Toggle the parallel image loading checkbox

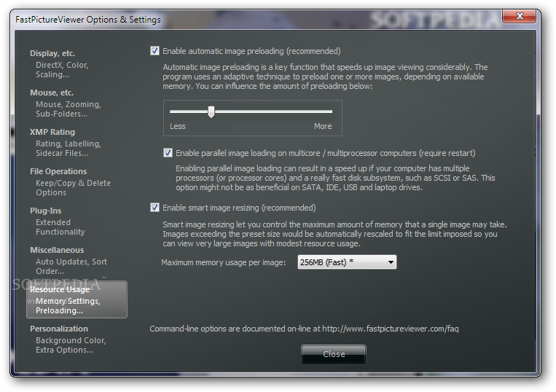168,153
